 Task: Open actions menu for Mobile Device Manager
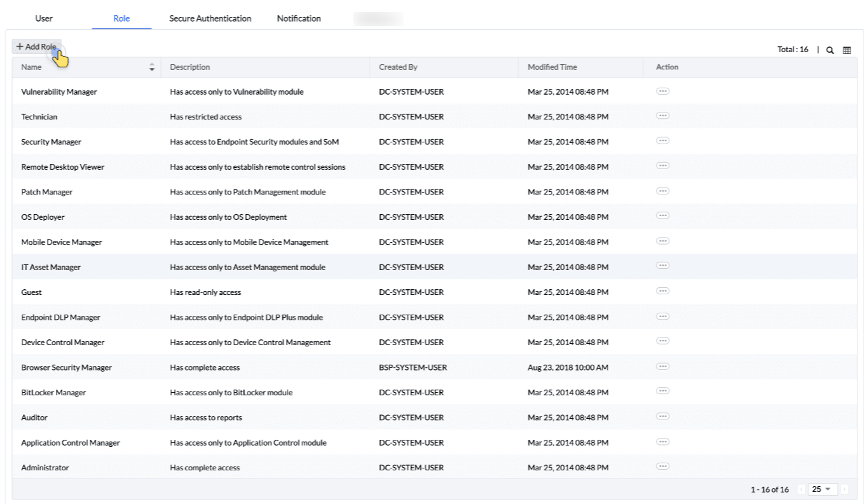coord(662,242)
